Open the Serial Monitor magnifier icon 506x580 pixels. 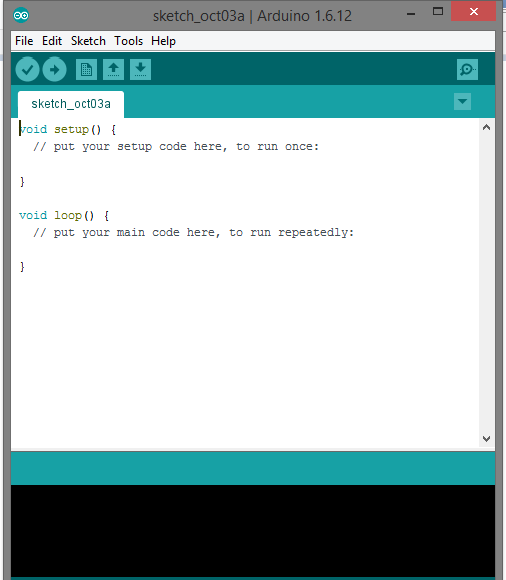pyautogui.click(x=467, y=69)
